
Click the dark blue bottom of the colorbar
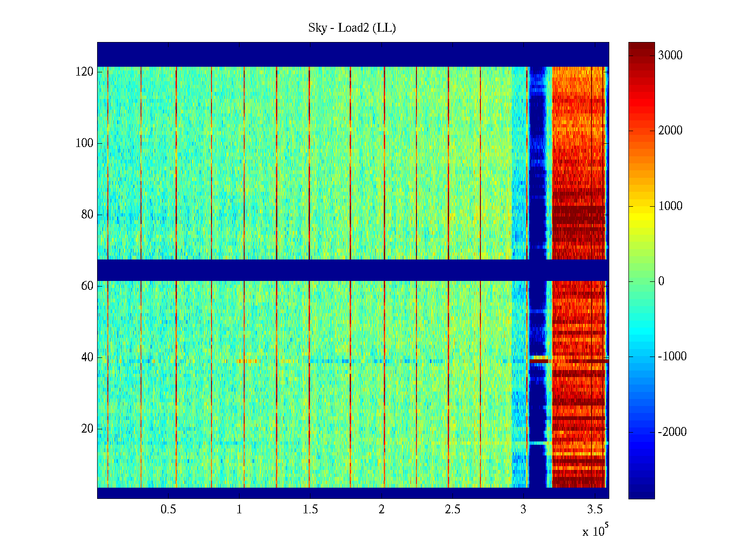pyautogui.click(x=641, y=492)
